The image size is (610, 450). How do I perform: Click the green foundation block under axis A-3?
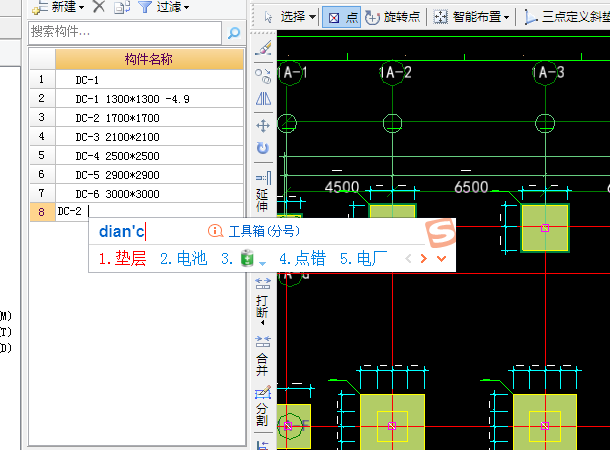pos(545,228)
